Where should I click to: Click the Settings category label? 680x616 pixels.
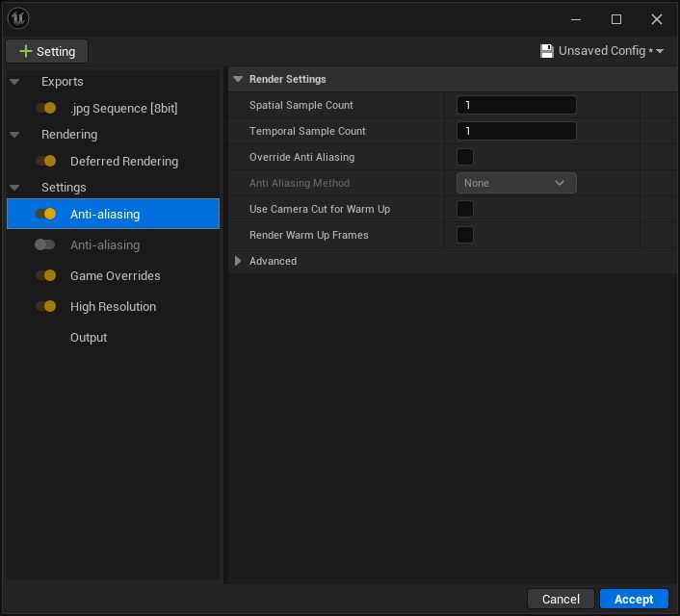64,188
